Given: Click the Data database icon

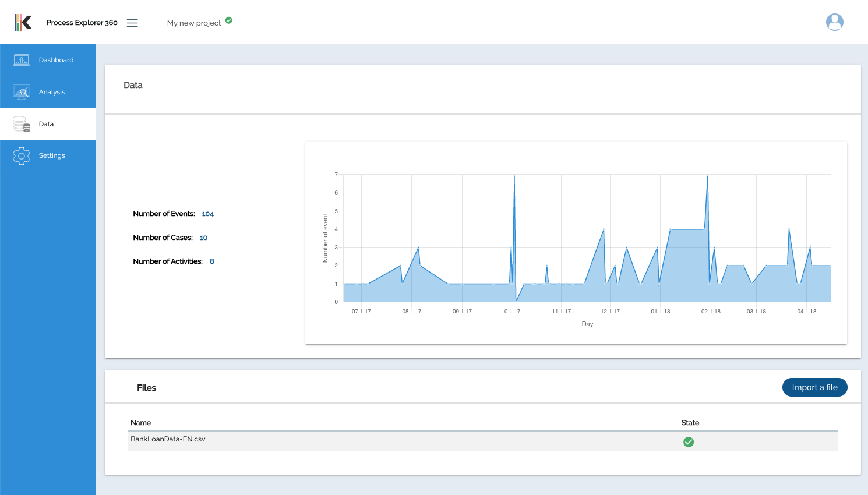Looking at the screenshot, I should point(22,124).
